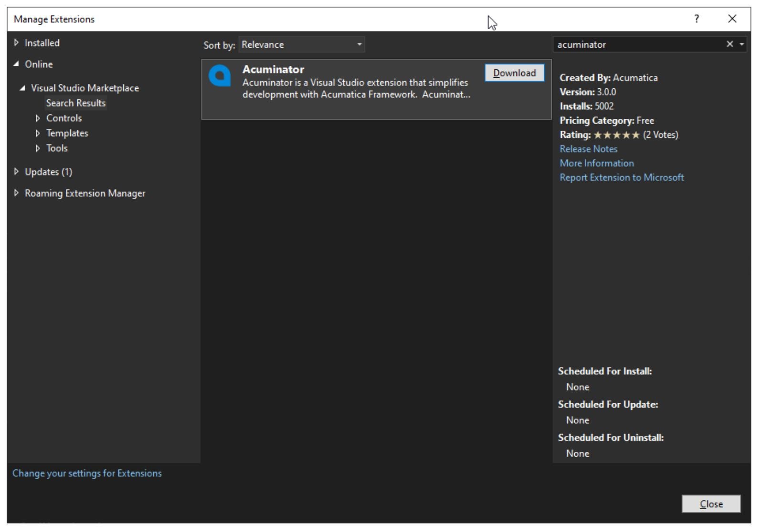Select Search Results in the tree

76,103
